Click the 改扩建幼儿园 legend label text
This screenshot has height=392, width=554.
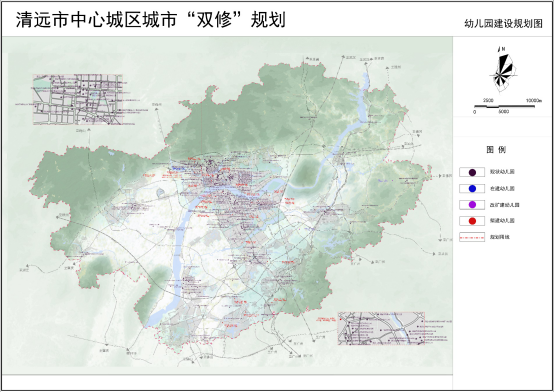504,205
